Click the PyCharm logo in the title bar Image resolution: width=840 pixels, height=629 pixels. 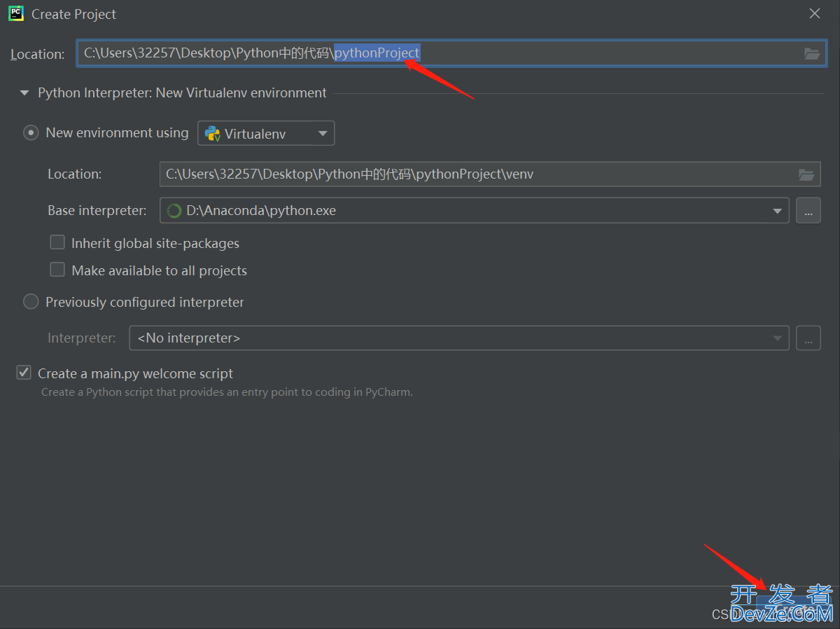point(16,13)
